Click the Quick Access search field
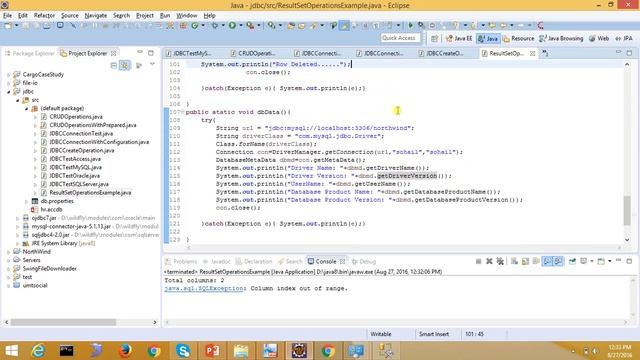640x360 pixels. (400, 38)
